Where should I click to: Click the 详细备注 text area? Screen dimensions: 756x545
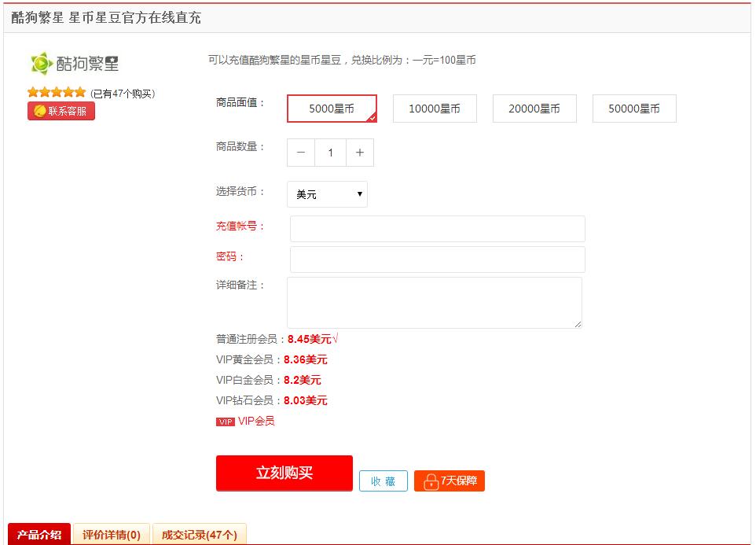[x=435, y=303]
